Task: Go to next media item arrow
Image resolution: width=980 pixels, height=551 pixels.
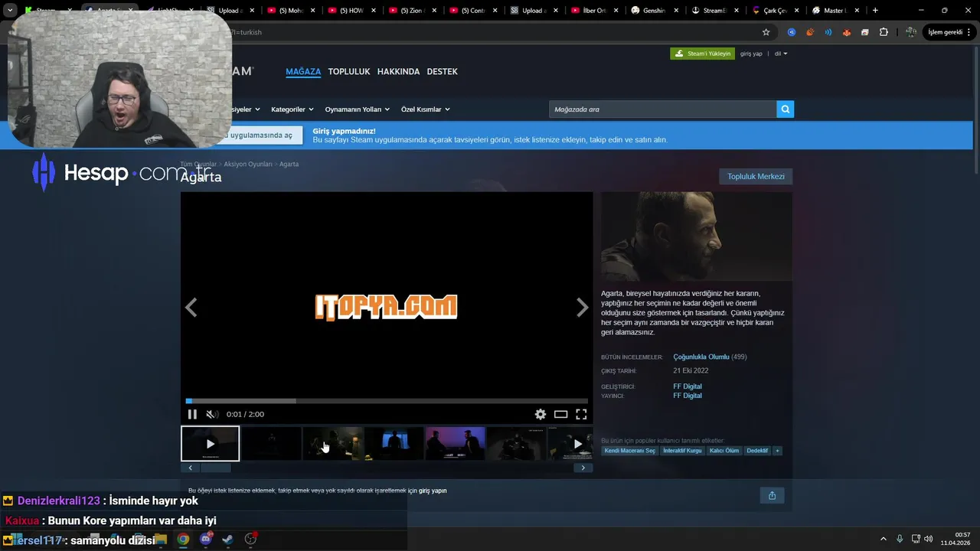Action: [x=582, y=308]
